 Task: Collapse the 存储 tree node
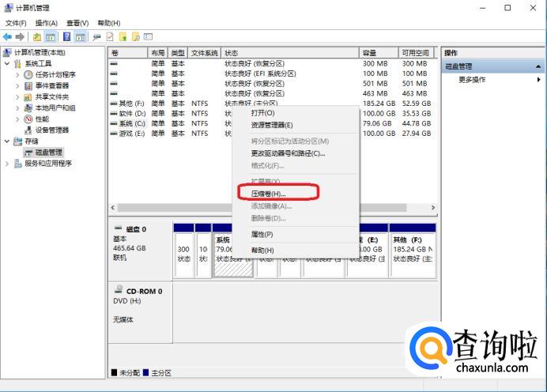pyautogui.click(x=7, y=141)
